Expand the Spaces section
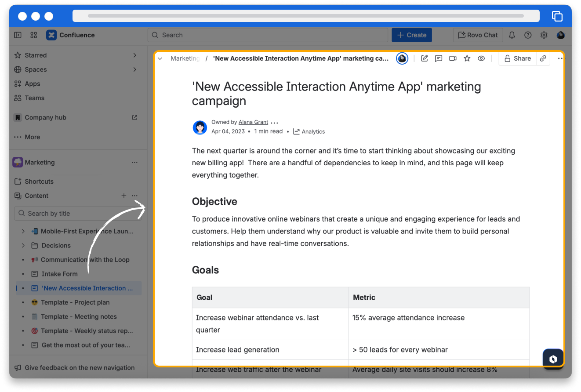581x392 pixels. coord(135,69)
